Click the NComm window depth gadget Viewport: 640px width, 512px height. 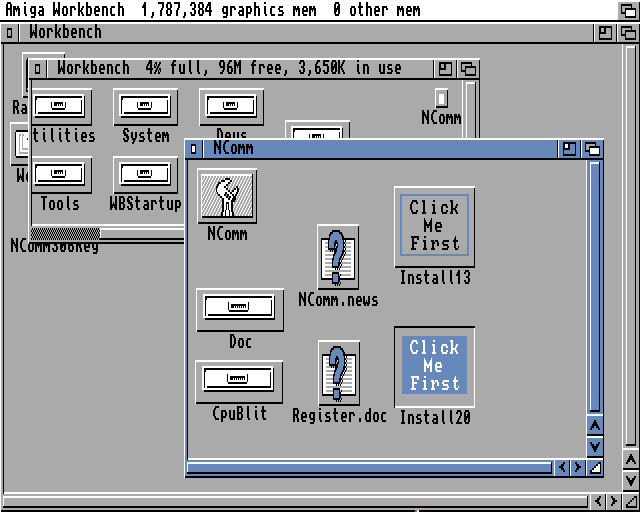point(592,149)
